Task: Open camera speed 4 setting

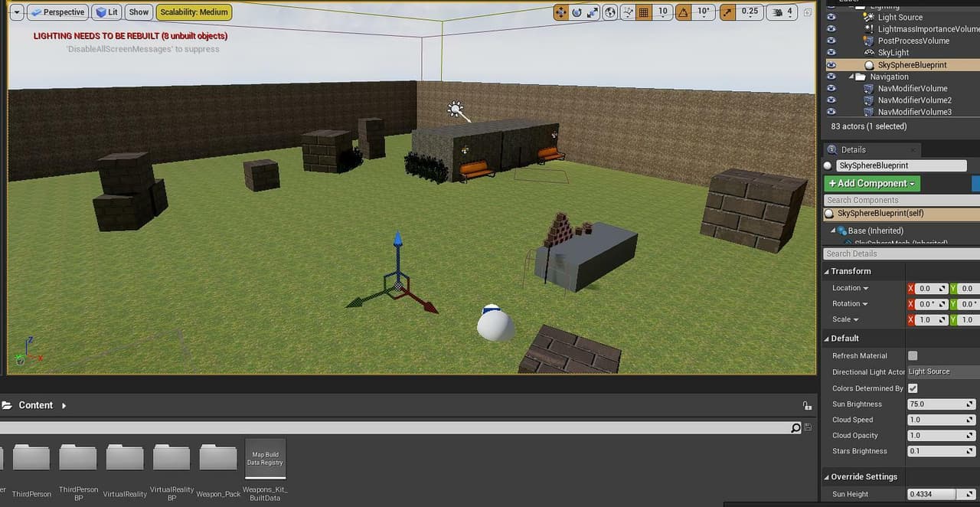Action: click(781, 12)
